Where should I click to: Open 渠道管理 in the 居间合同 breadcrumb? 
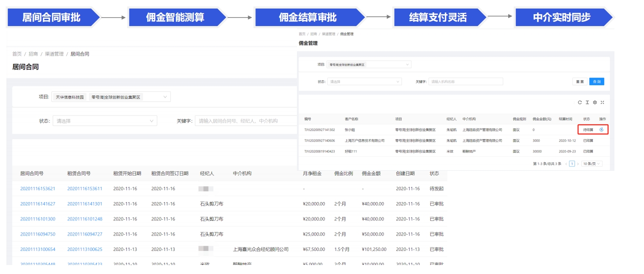click(x=54, y=54)
